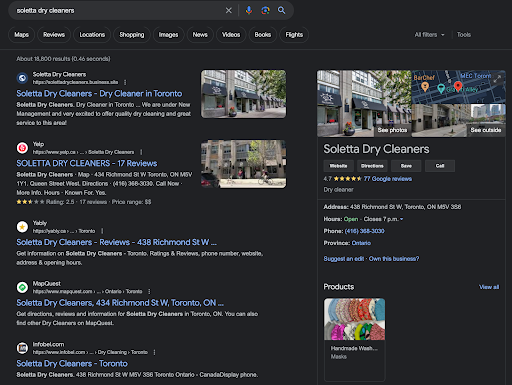
Task: Open the '77 Google reviews' link
Action: (388, 179)
